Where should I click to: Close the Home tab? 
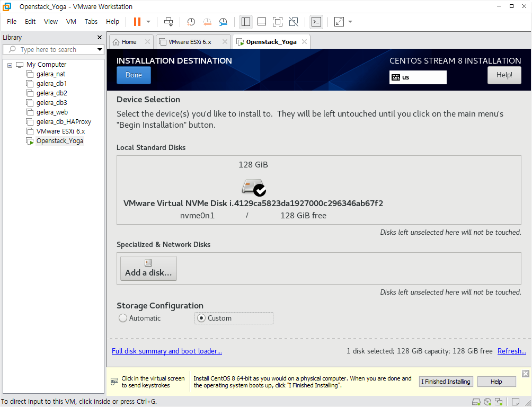(147, 41)
